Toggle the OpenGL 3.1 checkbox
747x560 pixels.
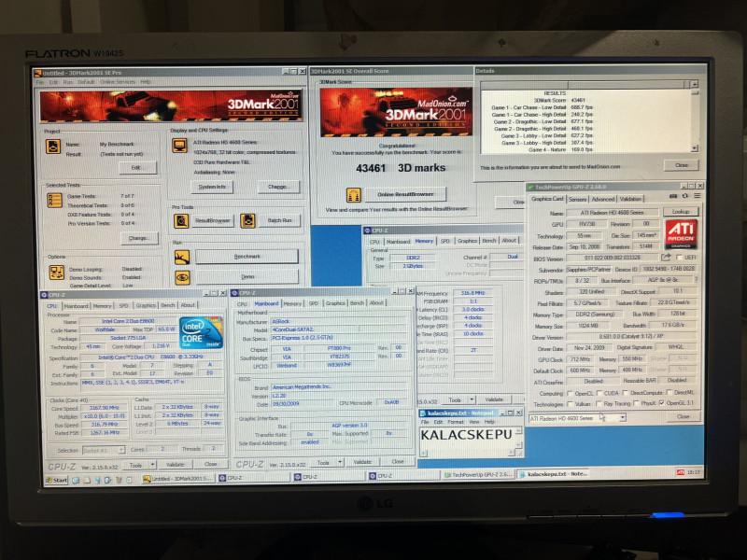[x=662, y=403]
